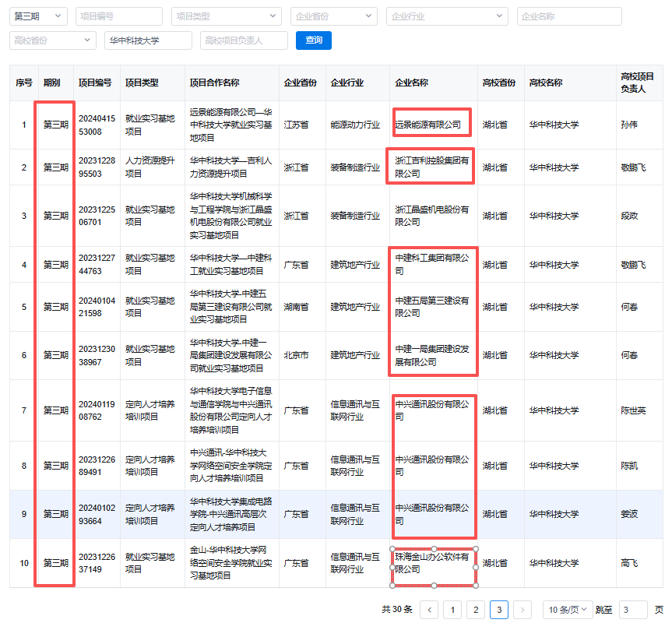Click project number 2024010421598 cell
672x623 pixels.
(x=97, y=307)
